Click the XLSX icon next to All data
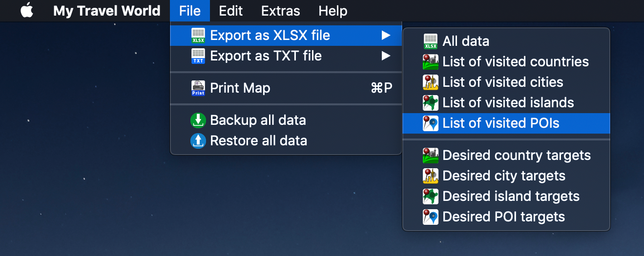Screen dimensions: 644x256 click(431, 41)
